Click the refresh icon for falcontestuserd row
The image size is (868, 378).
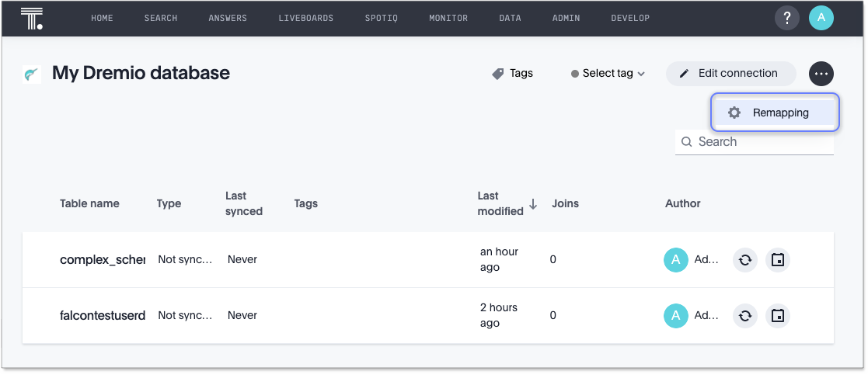(744, 316)
